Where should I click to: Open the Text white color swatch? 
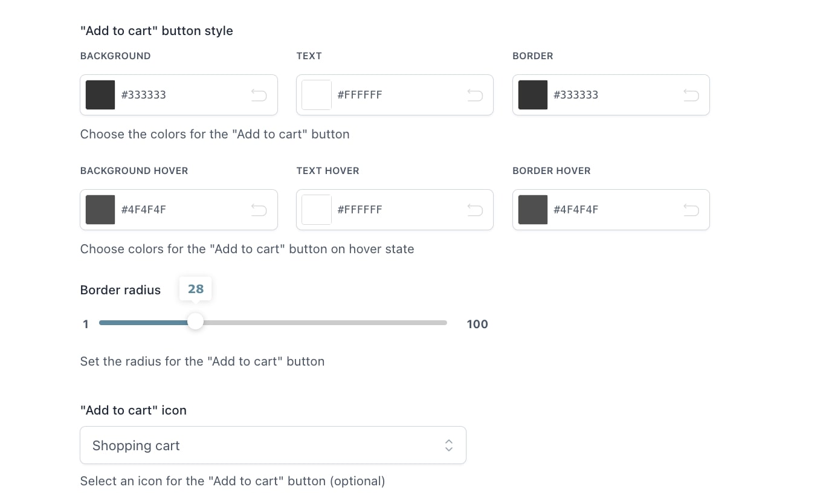[x=317, y=95]
